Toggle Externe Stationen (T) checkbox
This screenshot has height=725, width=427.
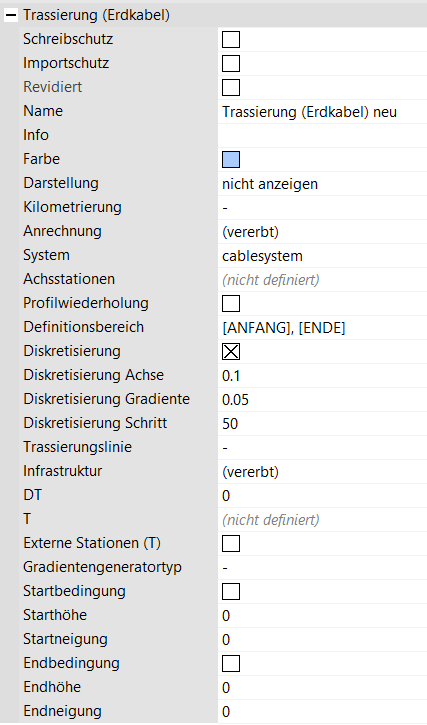[231, 544]
